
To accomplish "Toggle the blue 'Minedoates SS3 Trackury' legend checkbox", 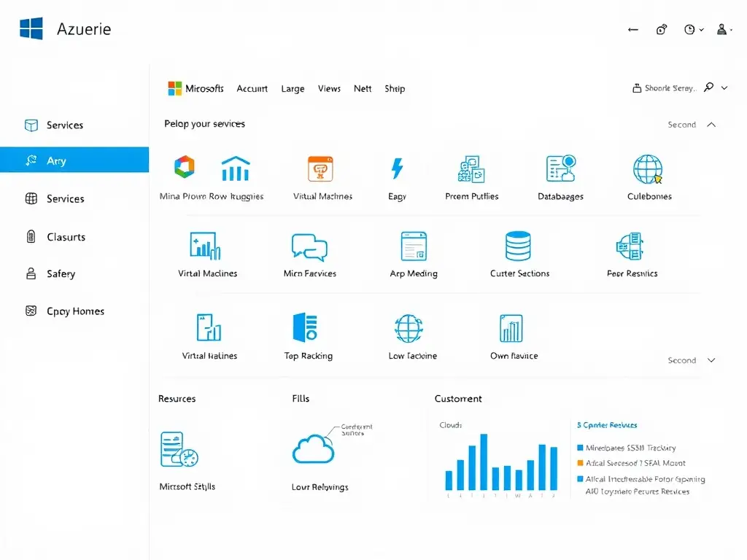I will [581, 447].
